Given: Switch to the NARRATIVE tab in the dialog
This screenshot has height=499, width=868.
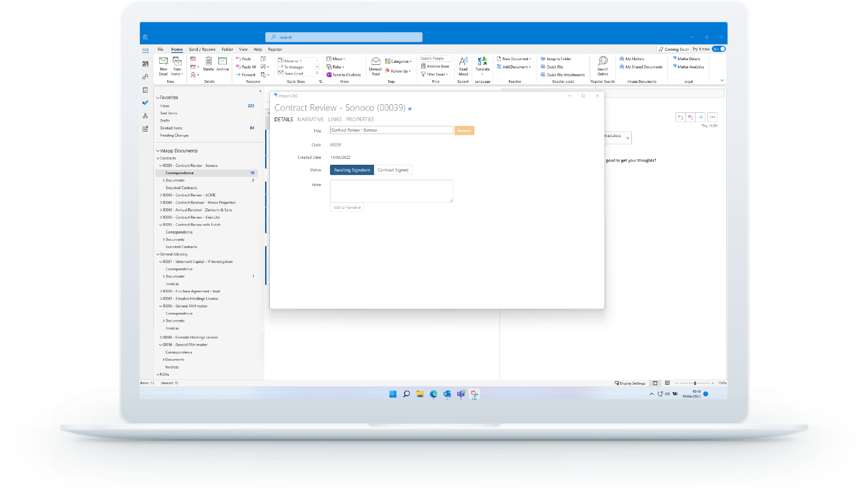Looking at the screenshot, I should point(310,120).
